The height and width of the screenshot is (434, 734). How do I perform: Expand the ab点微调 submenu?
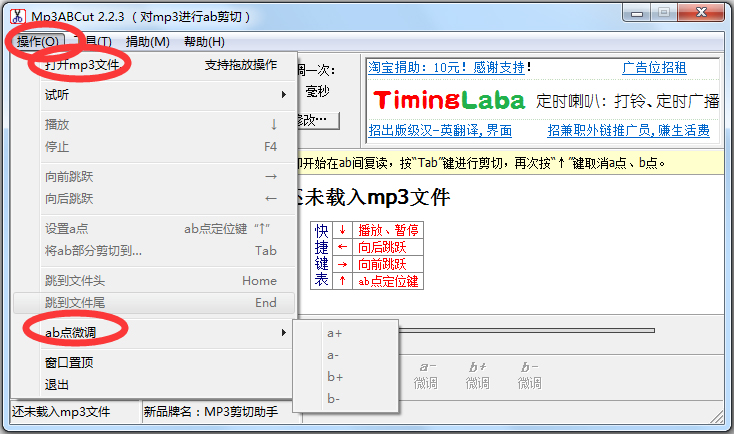pyautogui.click(x=154, y=332)
